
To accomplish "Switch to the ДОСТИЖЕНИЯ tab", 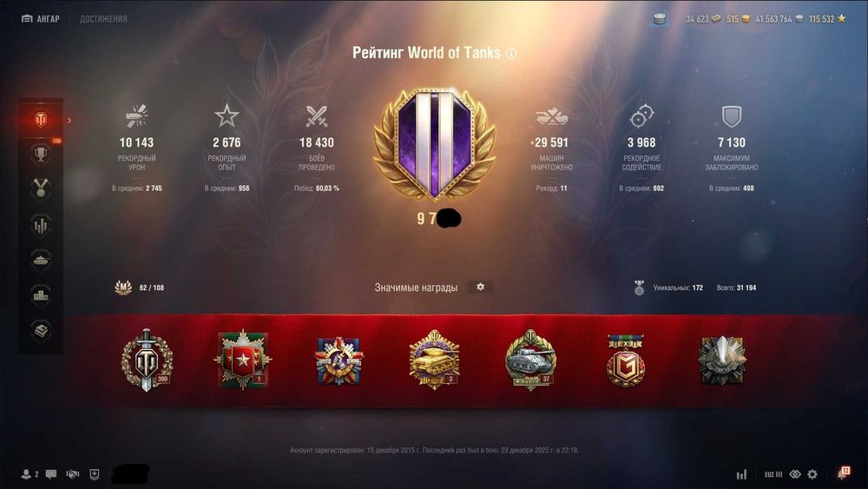I will [x=103, y=19].
